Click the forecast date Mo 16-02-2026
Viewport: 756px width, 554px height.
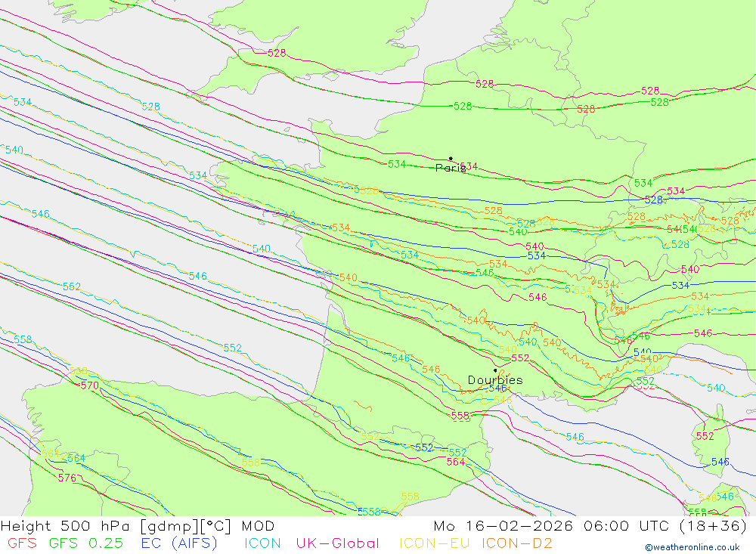point(503,525)
